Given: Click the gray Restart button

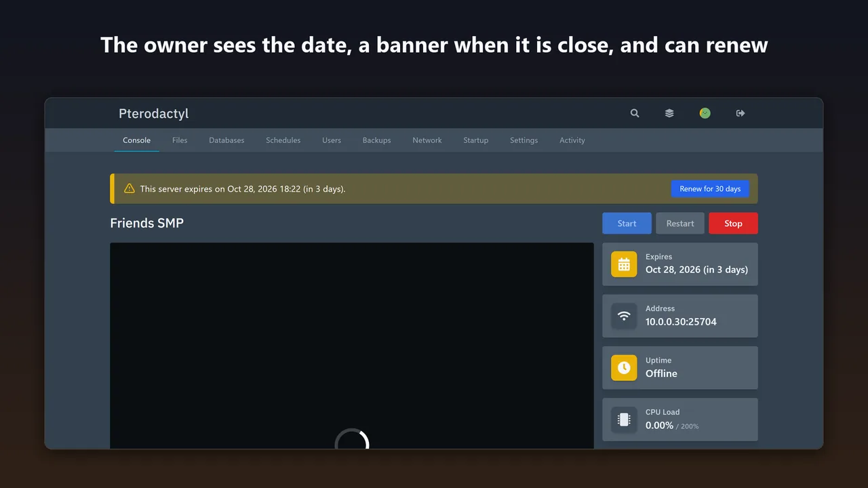Looking at the screenshot, I should (680, 224).
